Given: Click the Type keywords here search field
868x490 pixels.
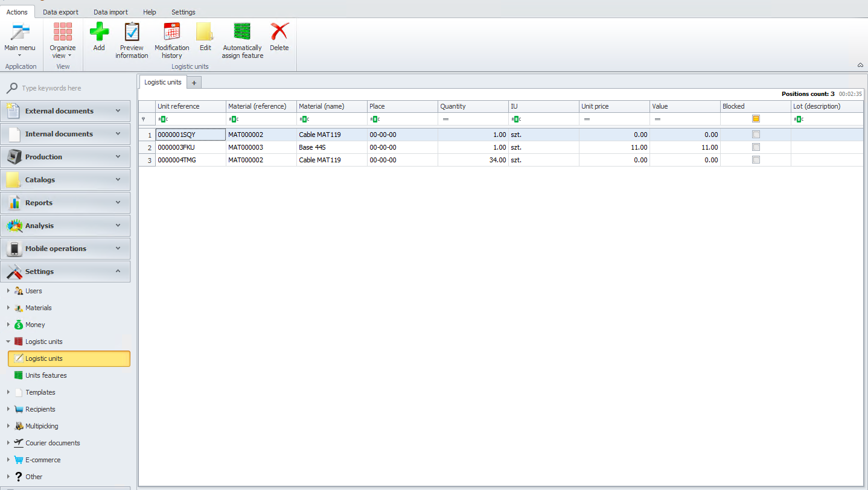Looking at the screenshot, I should (72, 88).
